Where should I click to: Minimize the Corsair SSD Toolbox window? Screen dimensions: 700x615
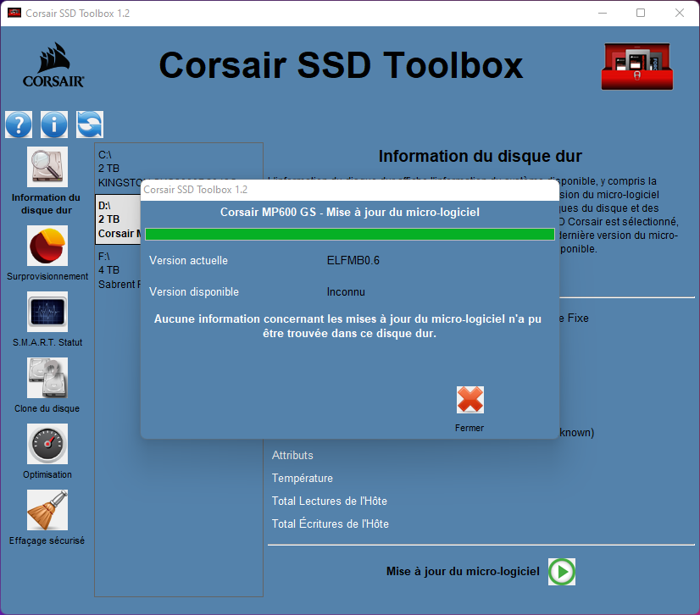click(603, 13)
